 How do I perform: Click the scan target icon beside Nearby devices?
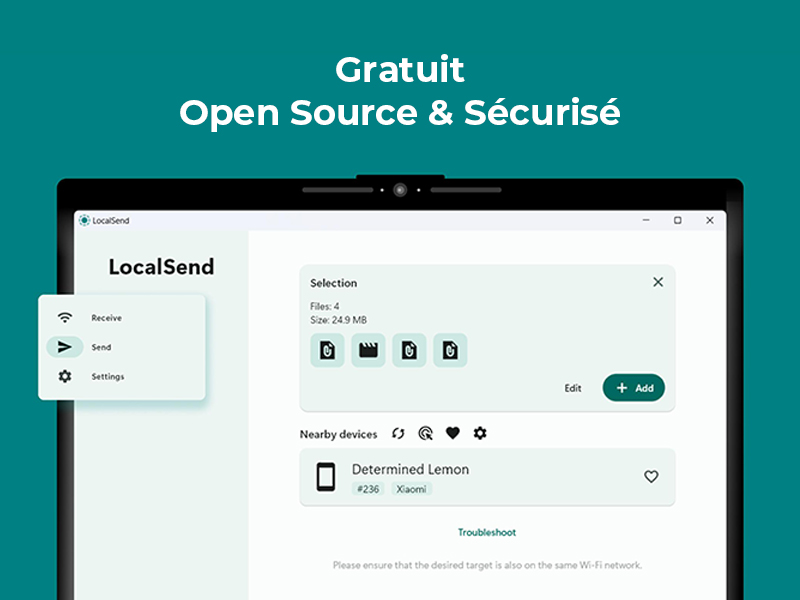425,433
